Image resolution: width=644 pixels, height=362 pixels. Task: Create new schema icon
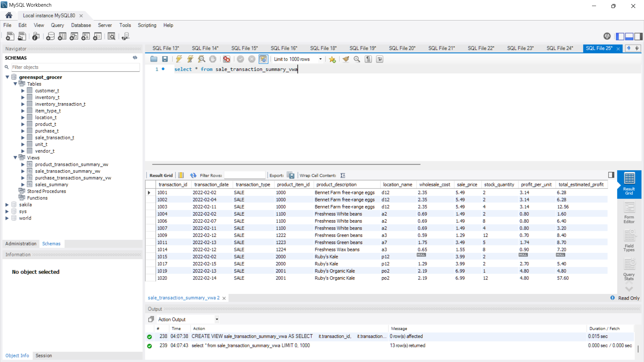50,36
